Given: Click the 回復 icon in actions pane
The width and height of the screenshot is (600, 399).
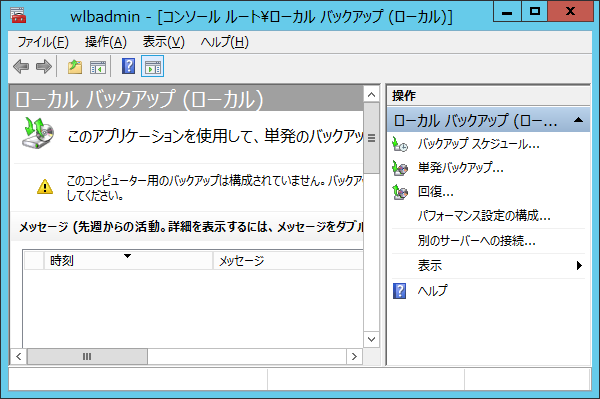Looking at the screenshot, I should tap(400, 192).
